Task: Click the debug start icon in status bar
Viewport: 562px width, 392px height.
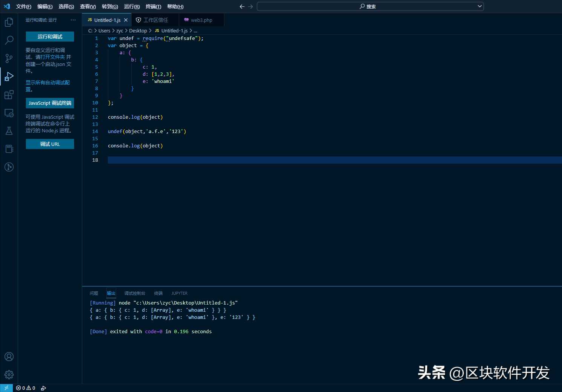Action: 43,388
